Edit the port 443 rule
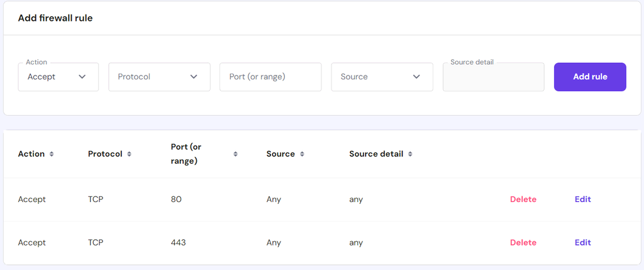644x270 pixels. pyautogui.click(x=583, y=242)
